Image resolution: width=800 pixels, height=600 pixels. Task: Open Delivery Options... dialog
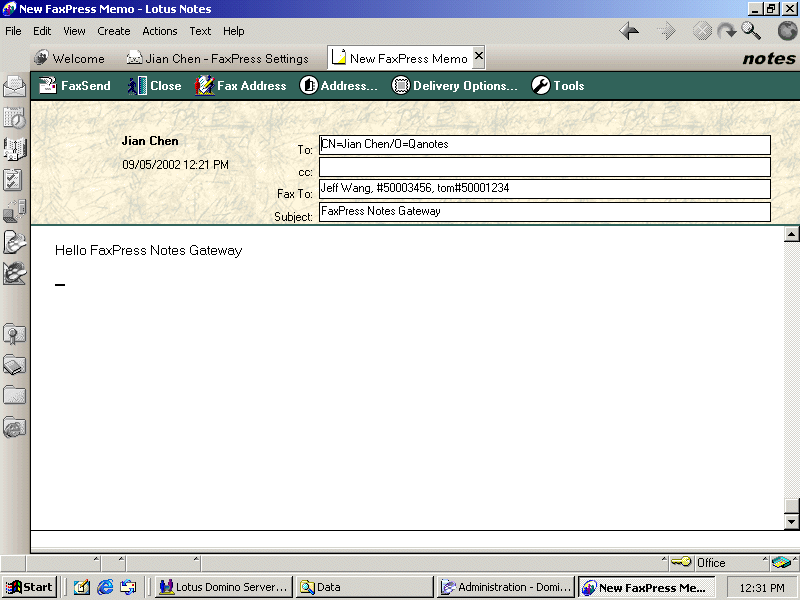point(454,86)
